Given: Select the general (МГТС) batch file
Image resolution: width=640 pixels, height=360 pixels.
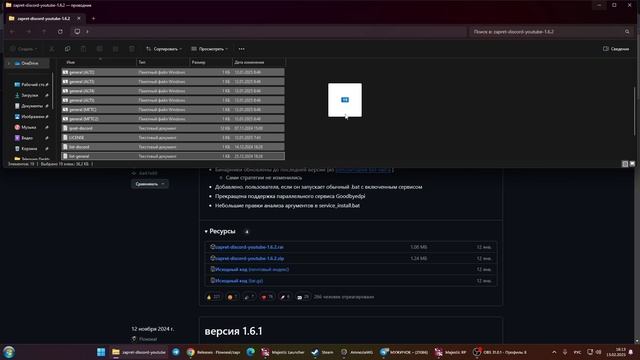Looking at the screenshot, I should [x=173, y=109].
